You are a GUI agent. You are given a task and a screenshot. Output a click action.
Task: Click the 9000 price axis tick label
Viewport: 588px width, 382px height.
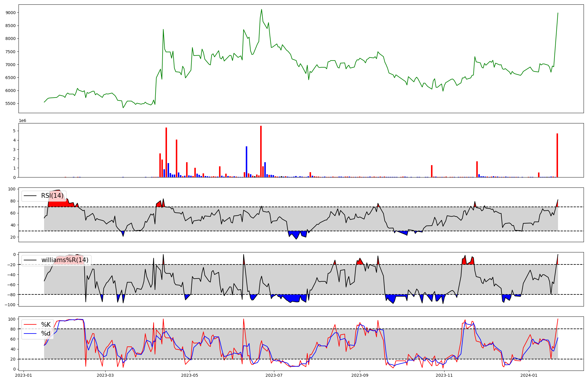click(11, 13)
